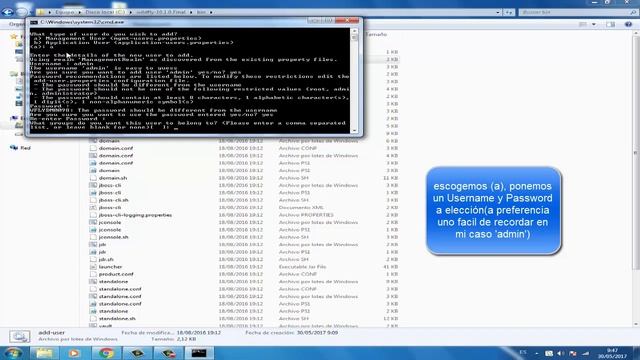Screen dimensions: 640x360
Task: Refresh the folder with address bar button
Action: tap(509, 12)
